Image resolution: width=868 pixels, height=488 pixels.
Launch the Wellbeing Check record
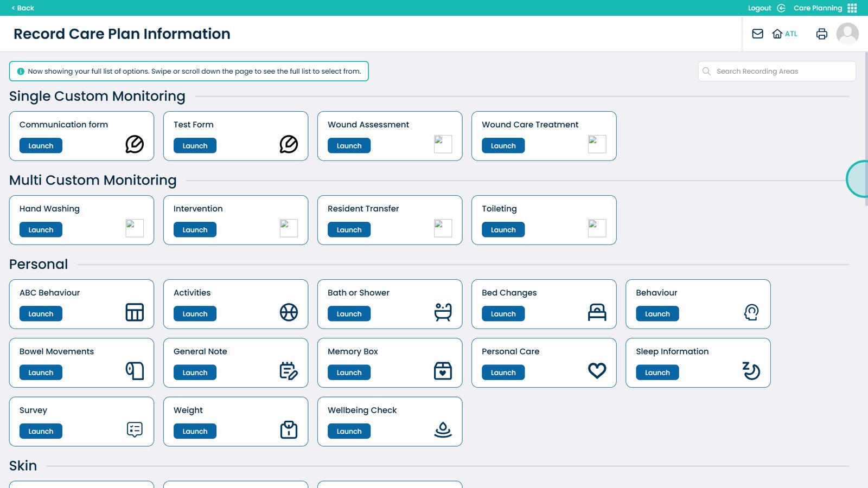point(349,432)
